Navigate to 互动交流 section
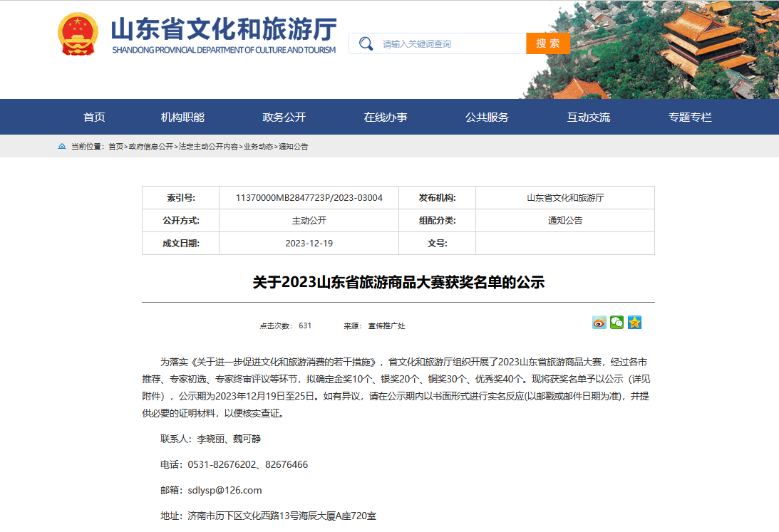The image size is (779, 532). pos(589,118)
